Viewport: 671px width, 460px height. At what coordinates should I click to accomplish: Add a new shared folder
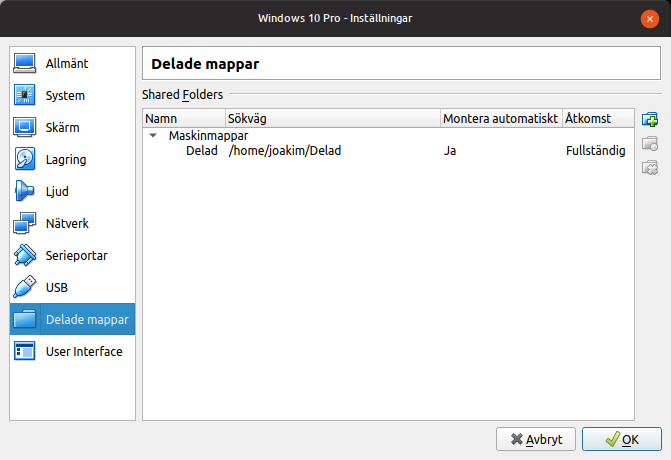[650, 119]
